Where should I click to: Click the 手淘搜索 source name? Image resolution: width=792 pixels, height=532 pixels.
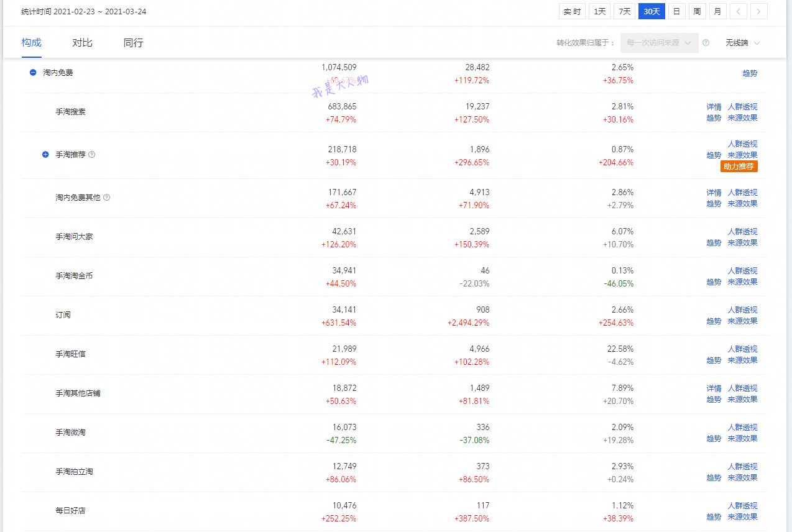click(x=70, y=112)
